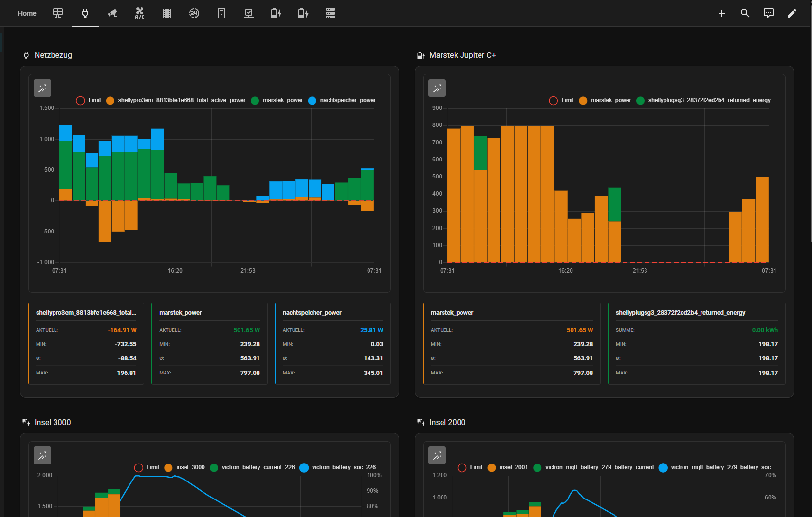Open the Assist chat bubble icon

[x=769, y=13]
